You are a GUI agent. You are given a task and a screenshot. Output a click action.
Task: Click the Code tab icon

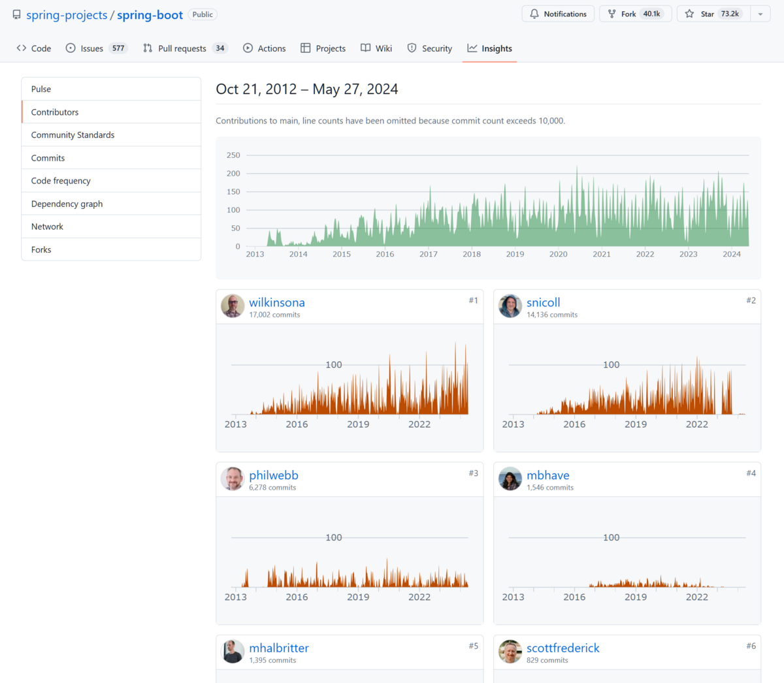pyautogui.click(x=22, y=48)
